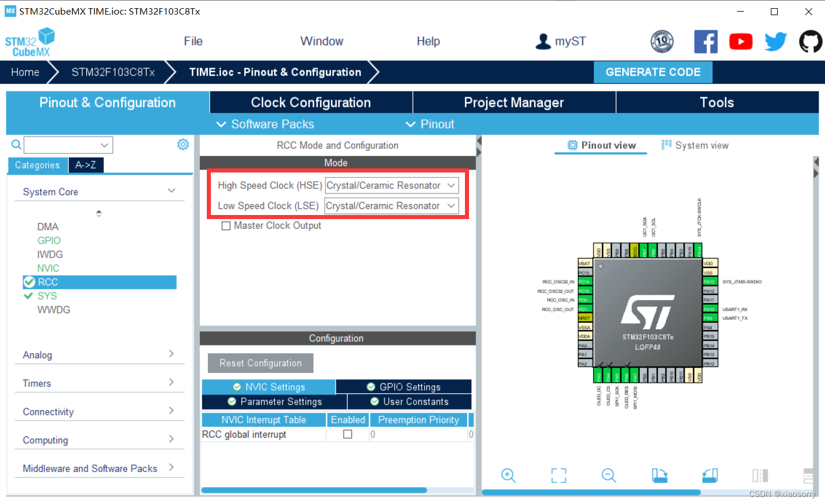
Task: Open the File menu
Action: point(193,41)
